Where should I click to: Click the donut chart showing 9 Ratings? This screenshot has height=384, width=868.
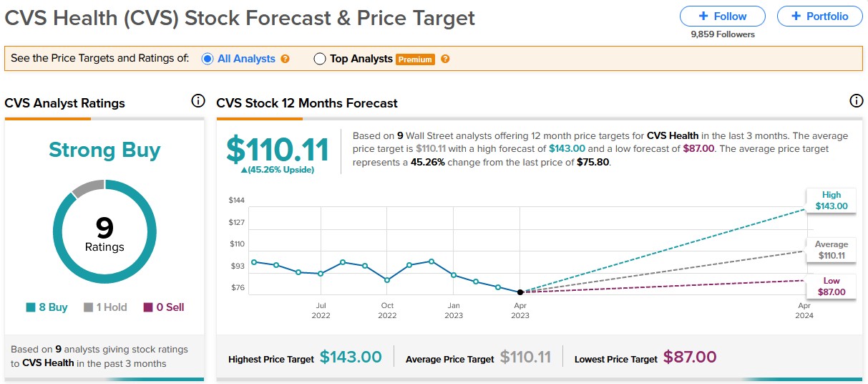104,230
